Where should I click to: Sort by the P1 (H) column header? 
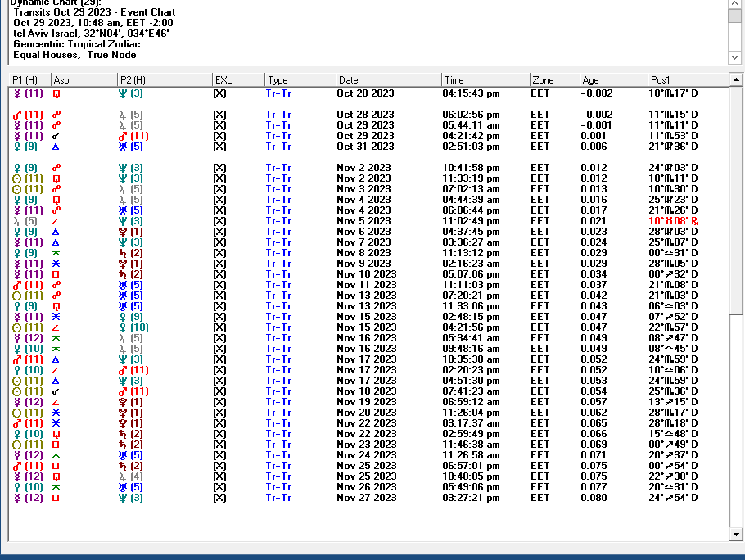coord(29,79)
